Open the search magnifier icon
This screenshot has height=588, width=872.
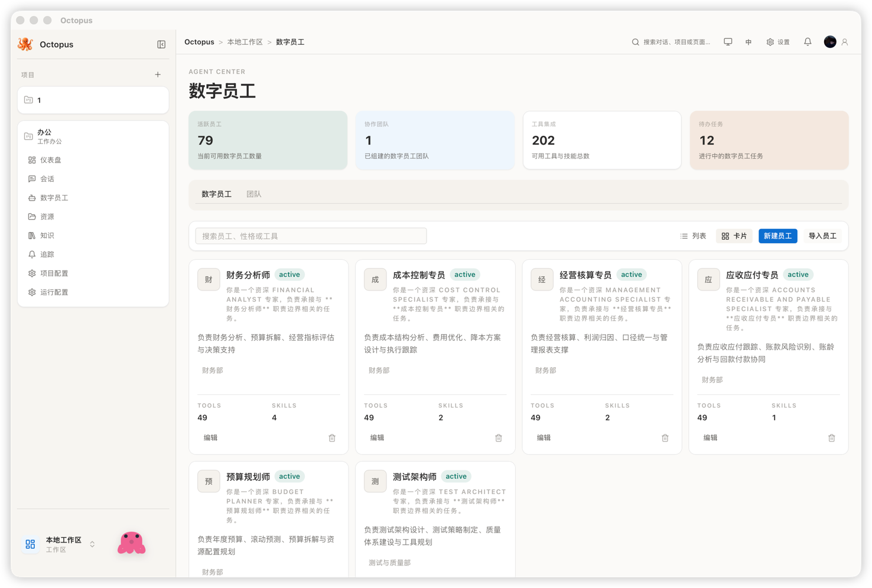636,42
